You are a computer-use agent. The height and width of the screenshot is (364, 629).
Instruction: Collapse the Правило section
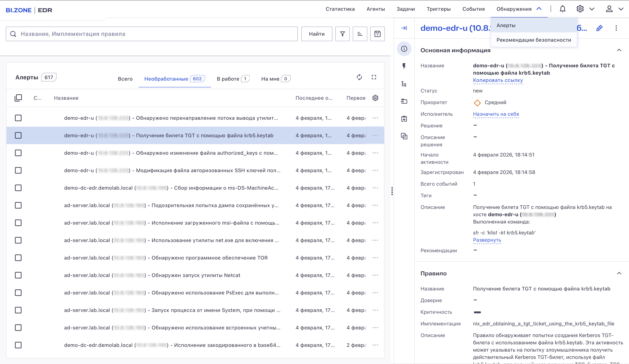tap(619, 274)
